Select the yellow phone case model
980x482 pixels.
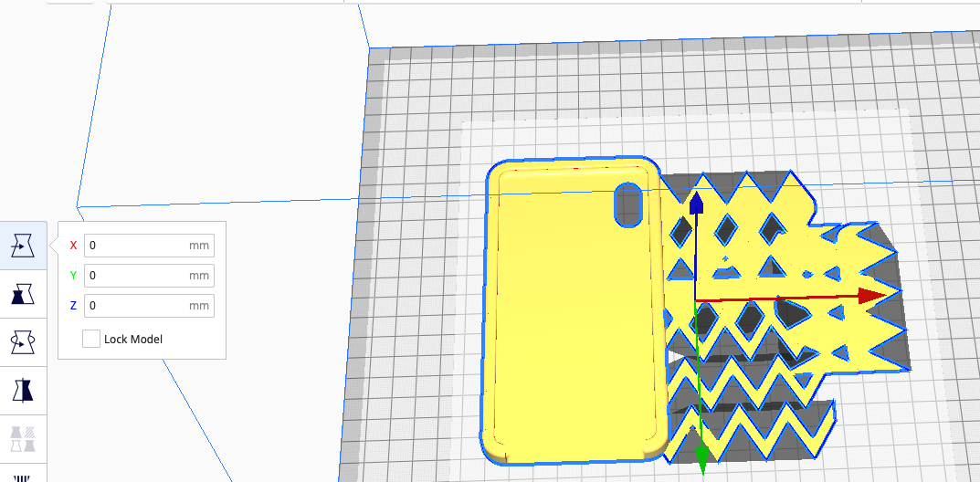pos(575,312)
